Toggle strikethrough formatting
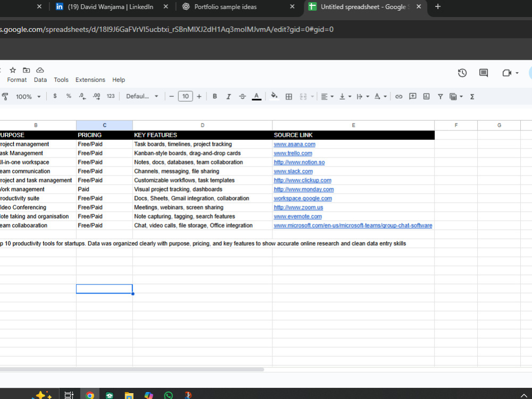 (242, 97)
